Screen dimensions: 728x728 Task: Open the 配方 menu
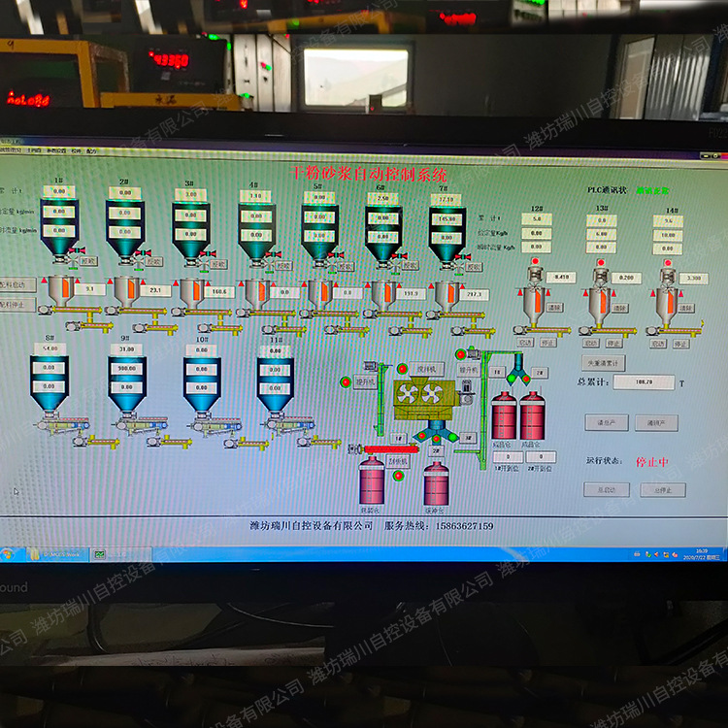(x=91, y=151)
